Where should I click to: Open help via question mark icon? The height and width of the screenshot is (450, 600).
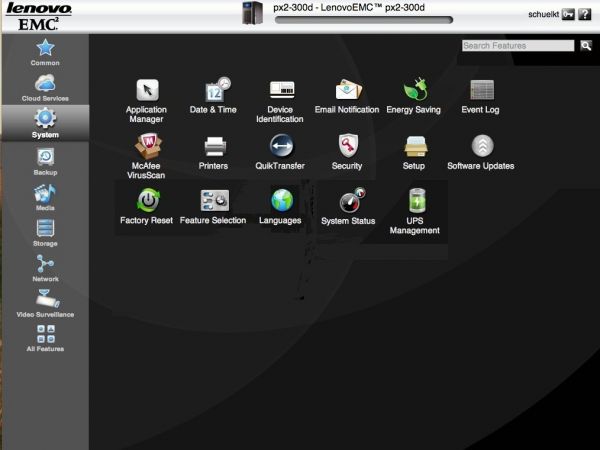[585, 15]
